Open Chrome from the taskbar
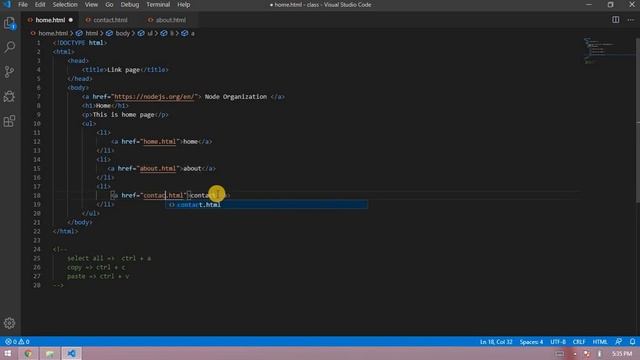640x360 pixels. [28, 353]
